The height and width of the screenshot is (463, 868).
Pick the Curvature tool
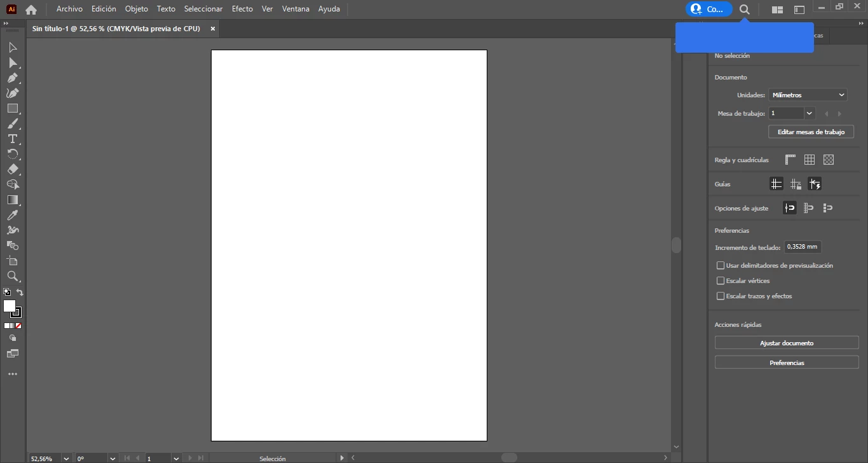click(x=13, y=93)
